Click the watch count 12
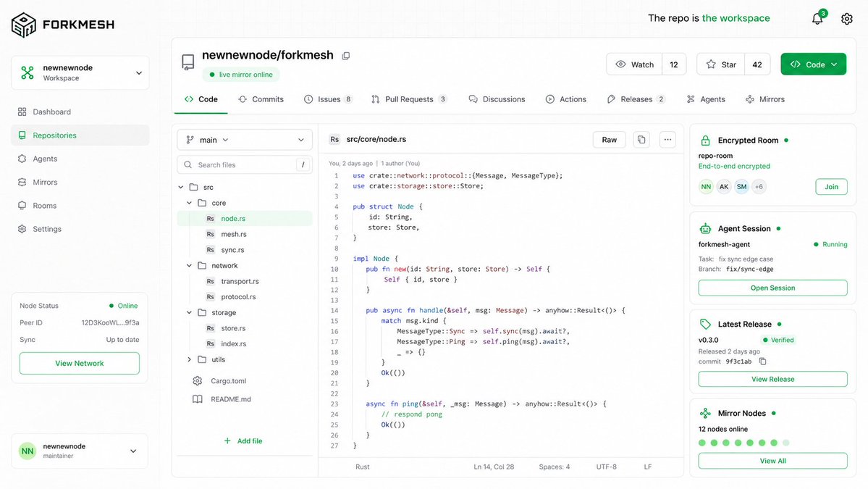 674,64
